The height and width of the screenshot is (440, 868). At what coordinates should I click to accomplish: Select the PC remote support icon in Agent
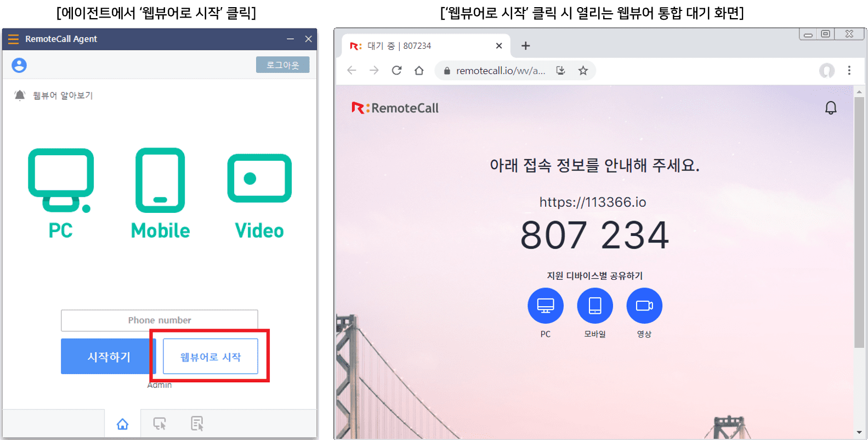coord(60,193)
